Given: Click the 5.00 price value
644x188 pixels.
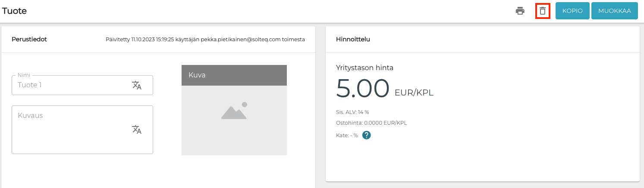Looking at the screenshot, I should [x=362, y=88].
